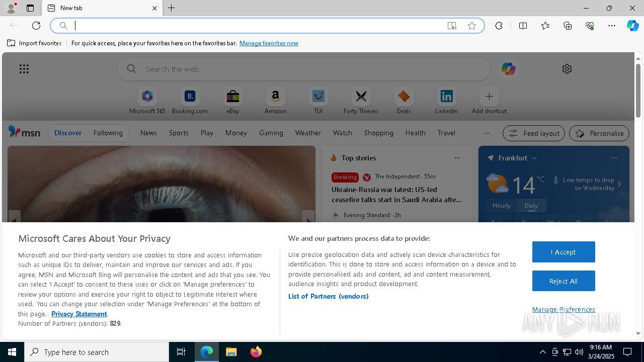Add this page to favorites with the star icon
The image size is (644, 362).
click(x=472, y=26)
